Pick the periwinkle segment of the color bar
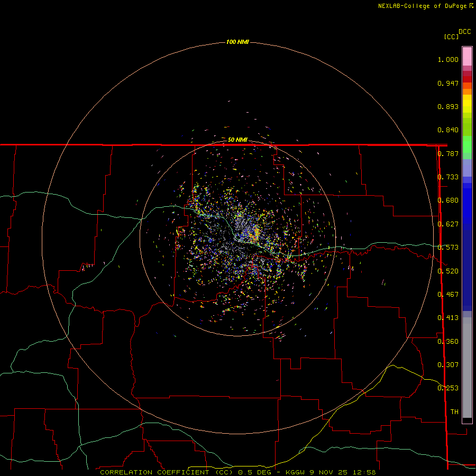Image resolution: width=476 pixels, height=476 pixels. click(467, 168)
